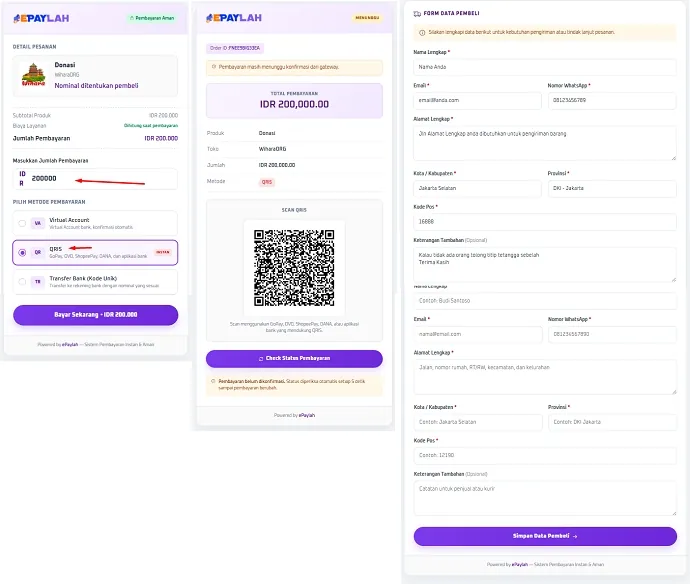Click Check Status Pembayaran button
690x584 pixels.
point(294,358)
